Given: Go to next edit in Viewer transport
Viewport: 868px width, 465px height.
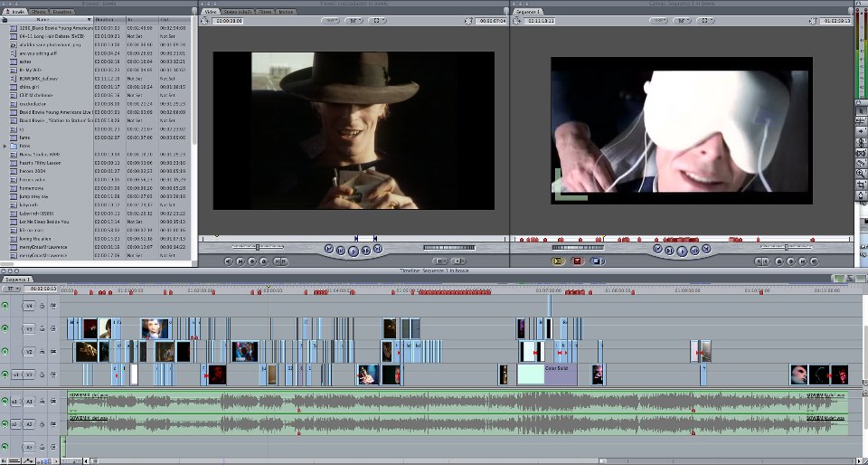Looking at the screenshot, I should coord(378,249).
